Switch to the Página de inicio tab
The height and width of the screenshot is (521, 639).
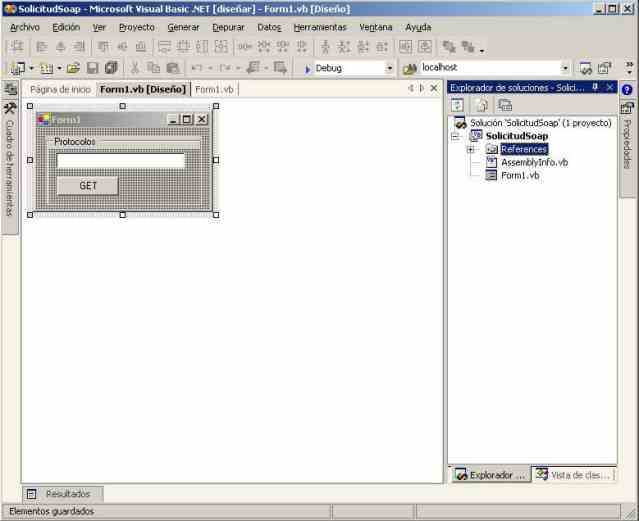click(60, 89)
